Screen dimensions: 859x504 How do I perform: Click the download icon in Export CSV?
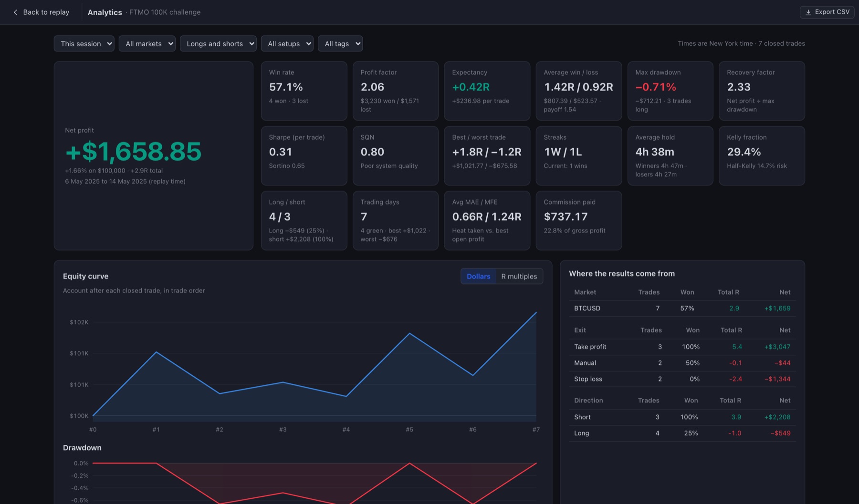point(808,12)
